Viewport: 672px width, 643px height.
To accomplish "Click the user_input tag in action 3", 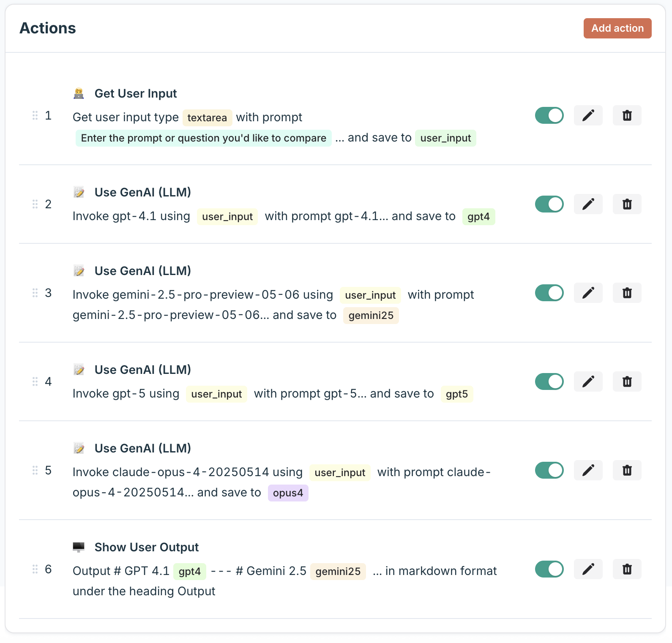I will (x=370, y=295).
